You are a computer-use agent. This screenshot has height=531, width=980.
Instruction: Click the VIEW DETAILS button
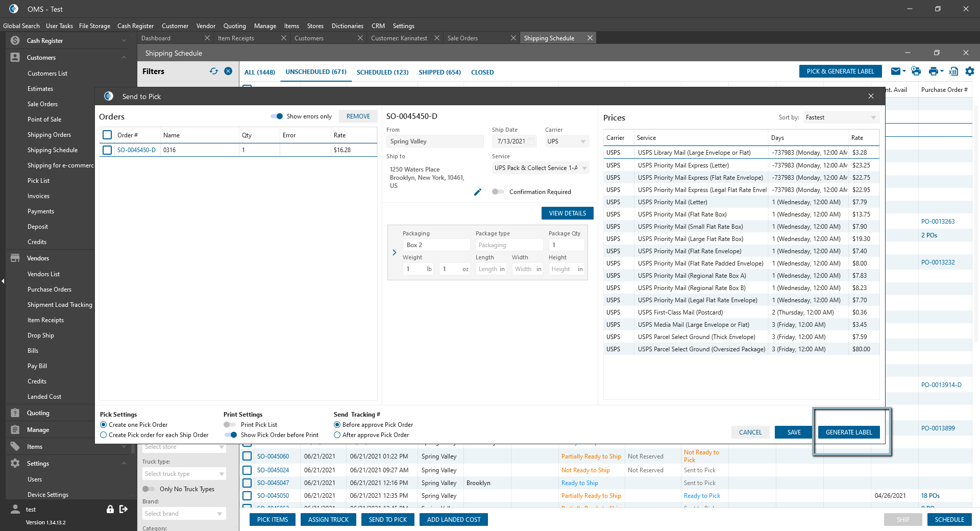(567, 213)
